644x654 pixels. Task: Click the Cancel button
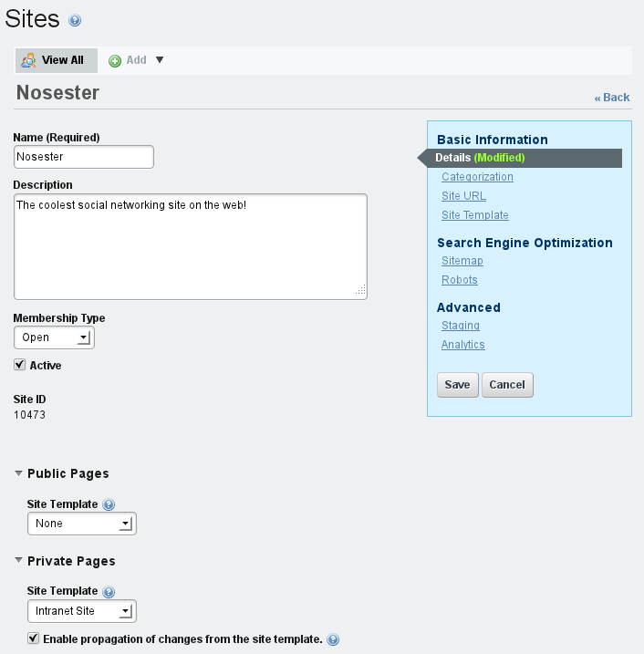[x=507, y=385]
